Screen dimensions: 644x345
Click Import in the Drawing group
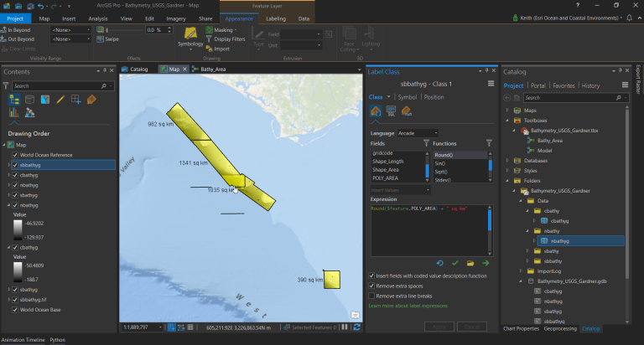click(218, 49)
